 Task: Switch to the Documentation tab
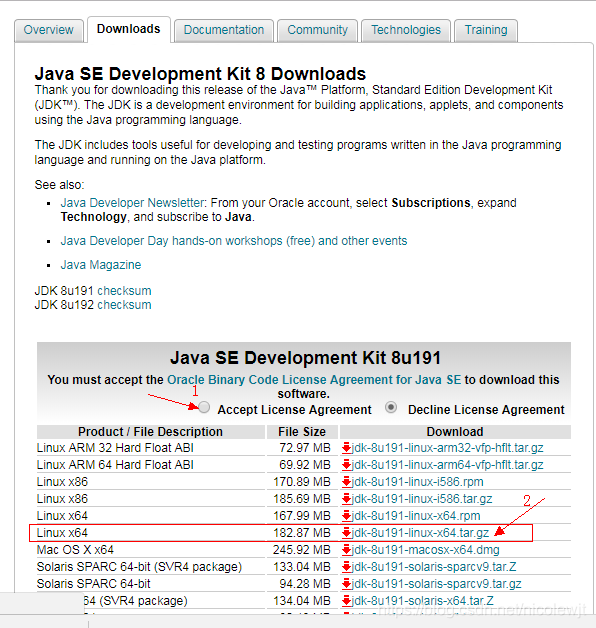pos(224,30)
